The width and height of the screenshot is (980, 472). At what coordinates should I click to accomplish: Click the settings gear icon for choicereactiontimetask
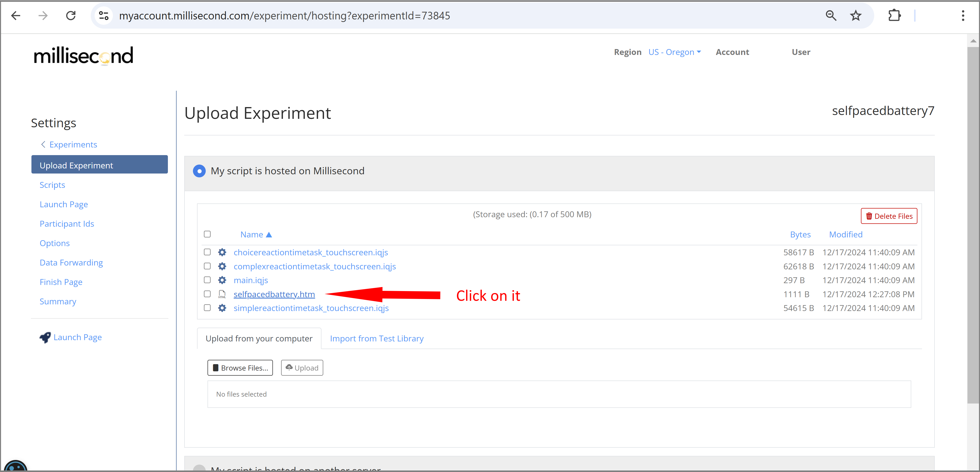click(x=223, y=252)
